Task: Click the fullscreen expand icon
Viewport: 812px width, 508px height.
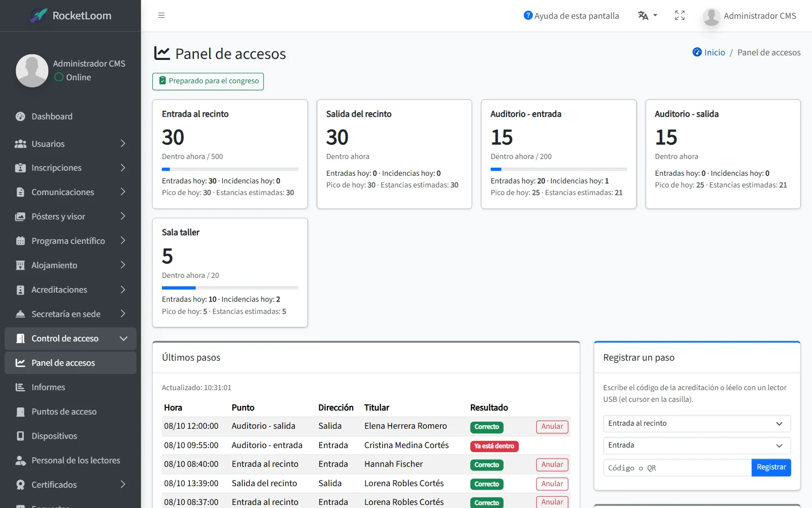Action: pyautogui.click(x=680, y=16)
